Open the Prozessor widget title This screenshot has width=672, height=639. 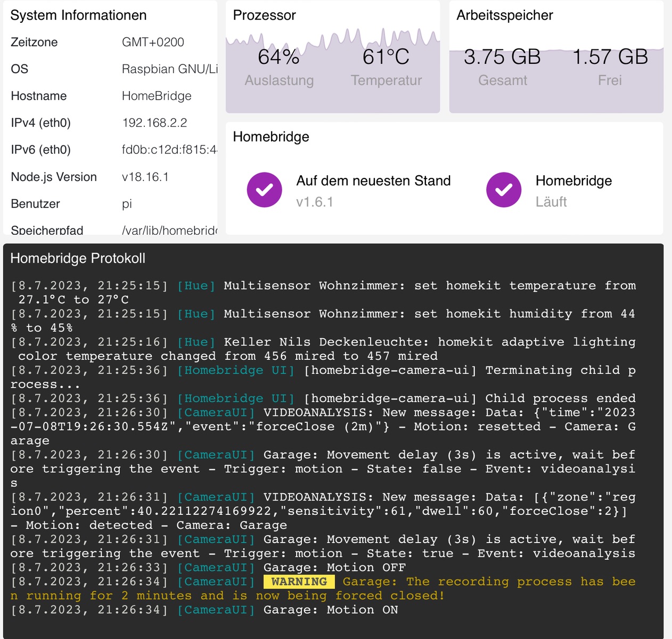264,15
